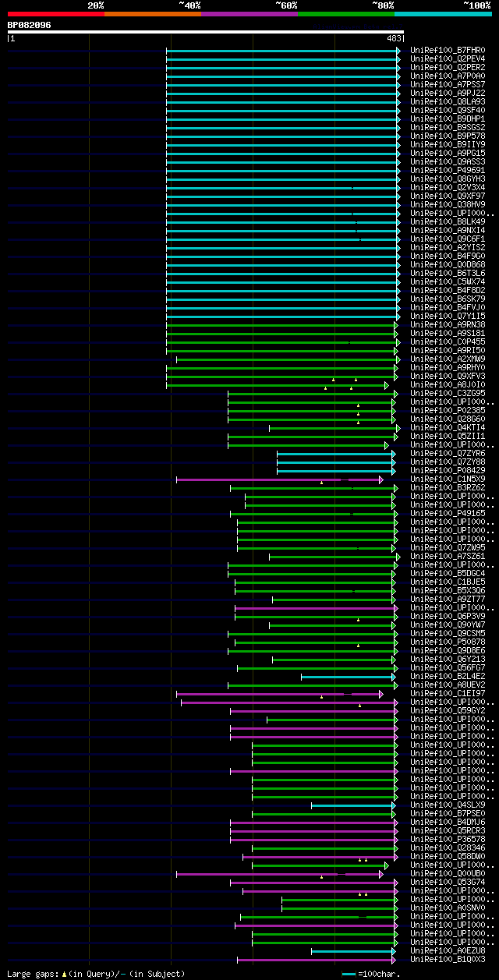Select label UniRef100_P49691
The height and width of the screenshot is (980, 499).
[x=448, y=170]
